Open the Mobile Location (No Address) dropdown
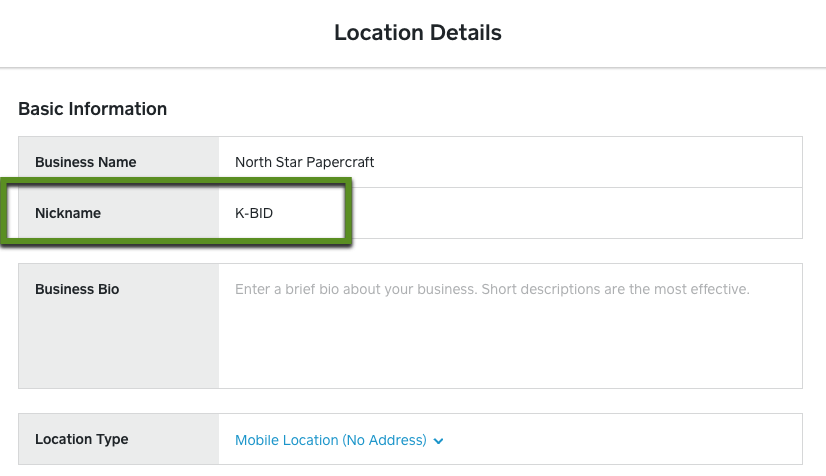The width and height of the screenshot is (826, 476). (331, 440)
